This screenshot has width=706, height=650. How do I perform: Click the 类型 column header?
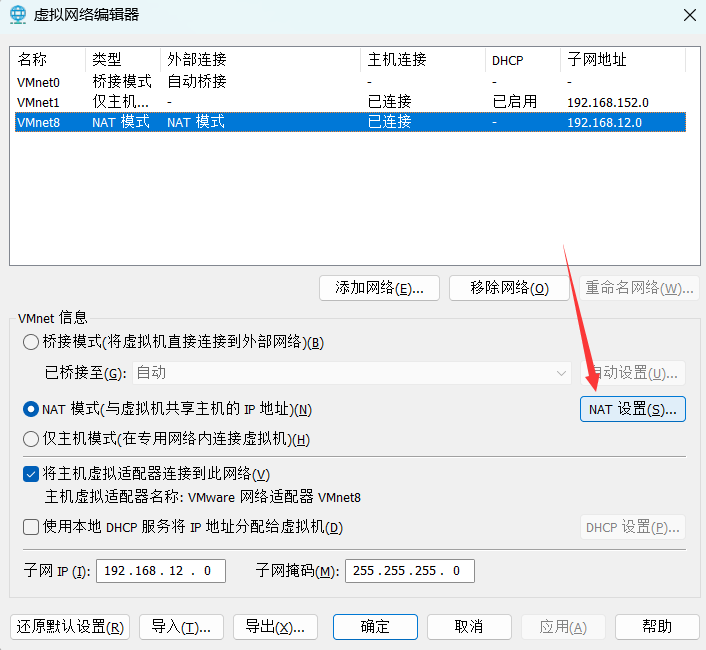(x=122, y=59)
